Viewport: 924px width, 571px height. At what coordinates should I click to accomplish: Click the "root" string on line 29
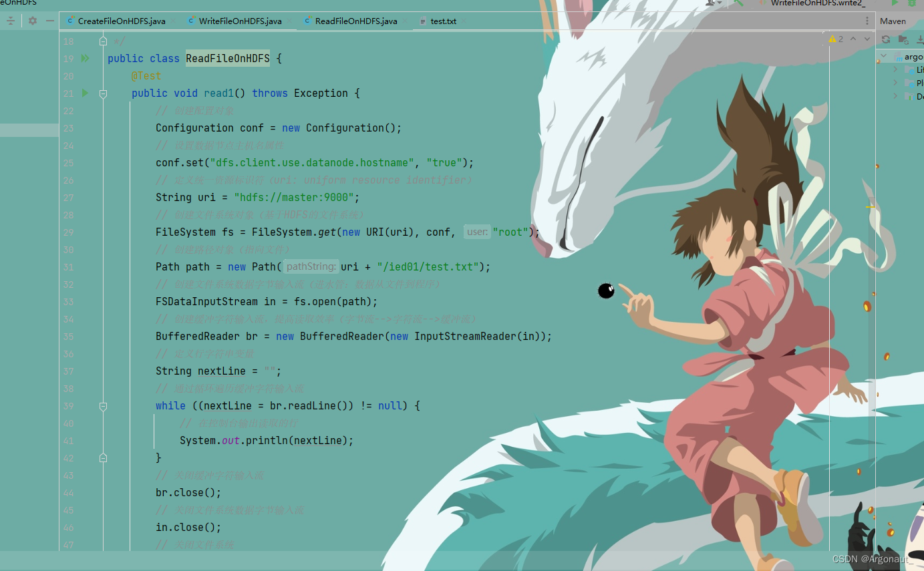pos(511,232)
